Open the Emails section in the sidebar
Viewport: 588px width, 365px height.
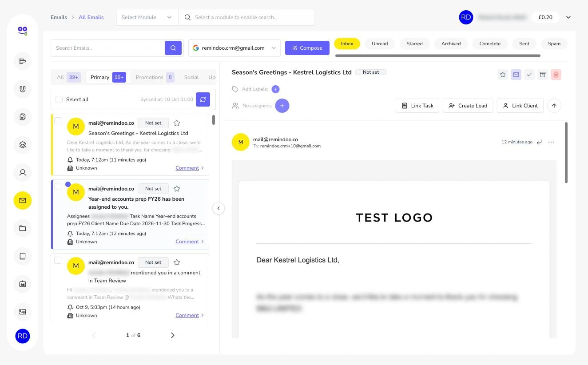point(23,201)
